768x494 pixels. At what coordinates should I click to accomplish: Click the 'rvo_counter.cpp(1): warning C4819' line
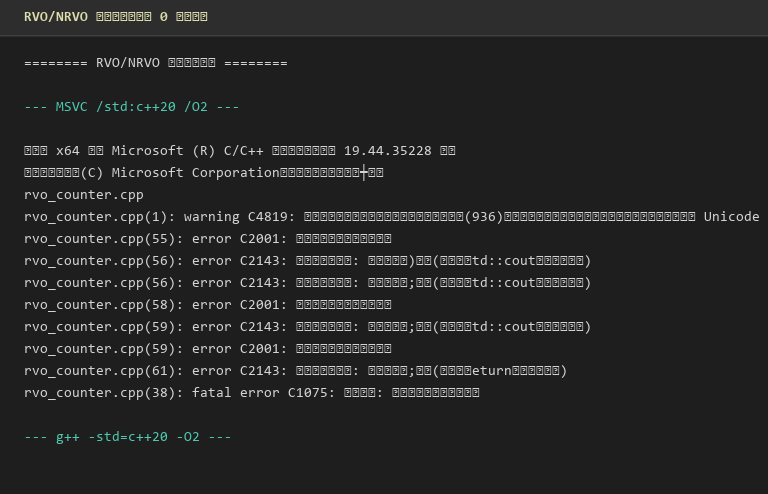tap(392, 217)
